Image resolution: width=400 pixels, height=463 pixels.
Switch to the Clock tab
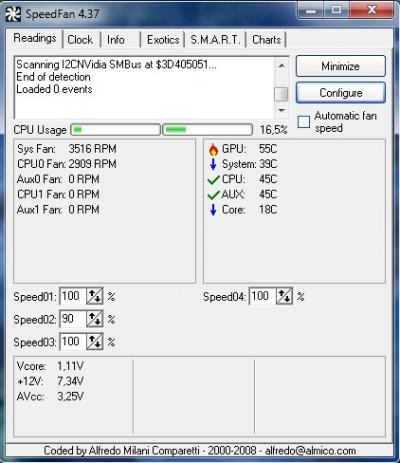[80, 40]
